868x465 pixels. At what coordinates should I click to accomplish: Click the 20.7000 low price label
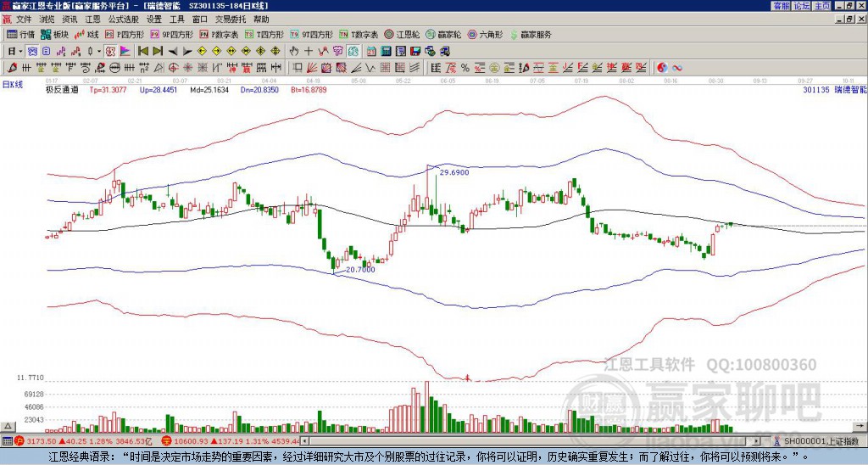(360, 270)
